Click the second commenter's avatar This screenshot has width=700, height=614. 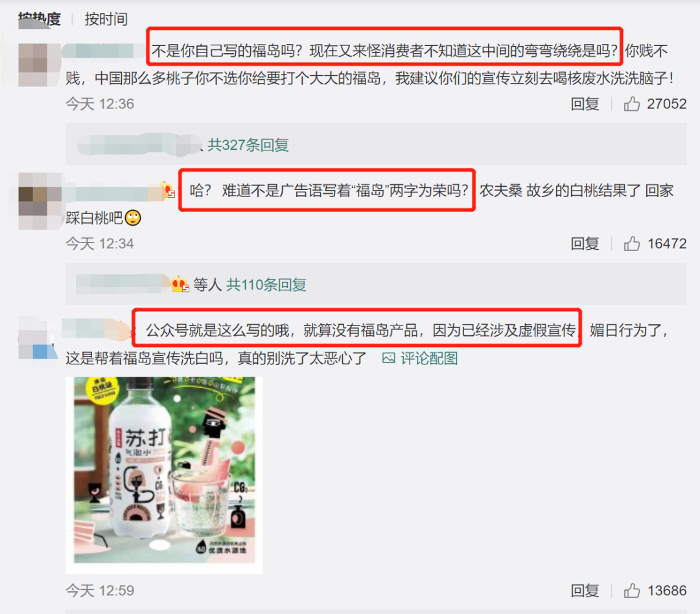[40, 201]
